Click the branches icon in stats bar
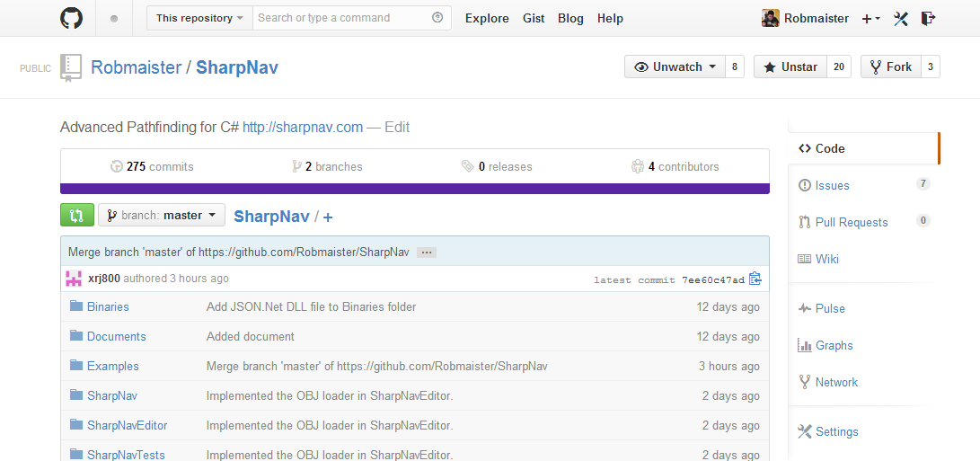 pyautogui.click(x=297, y=166)
